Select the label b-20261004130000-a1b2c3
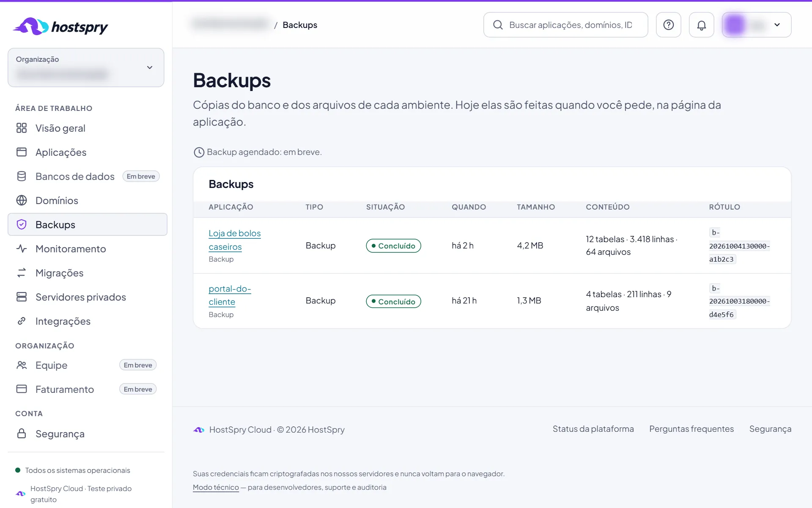The width and height of the screenshot is (812, 508). [x=739, y=246]
